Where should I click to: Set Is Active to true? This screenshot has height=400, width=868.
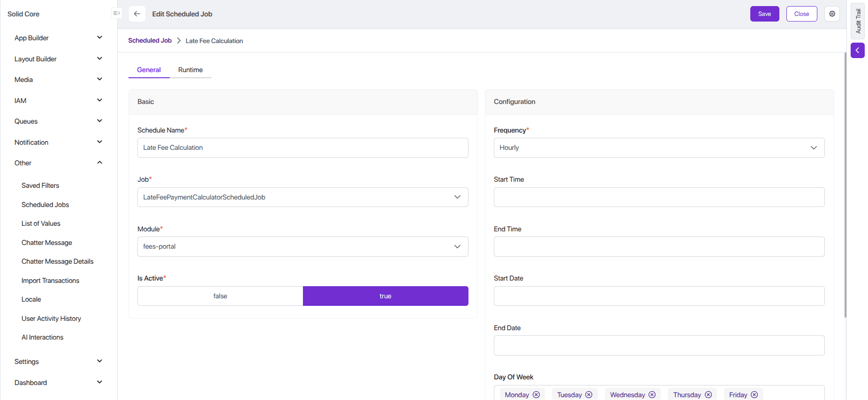385,296
